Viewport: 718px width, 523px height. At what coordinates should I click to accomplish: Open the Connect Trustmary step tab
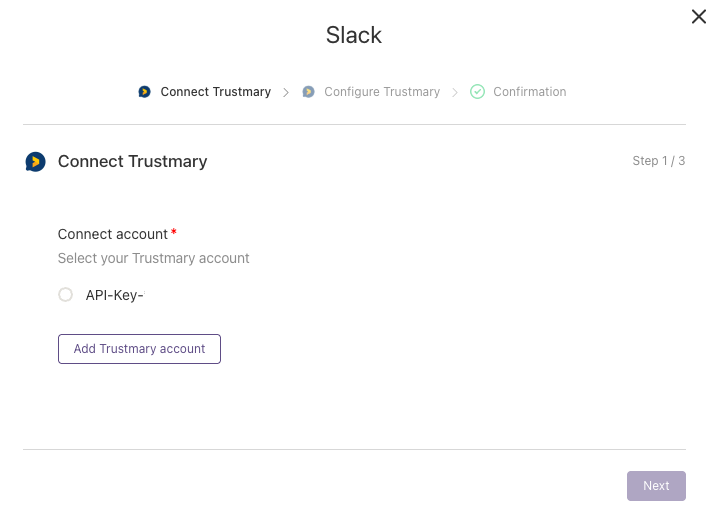pos(216,92)
